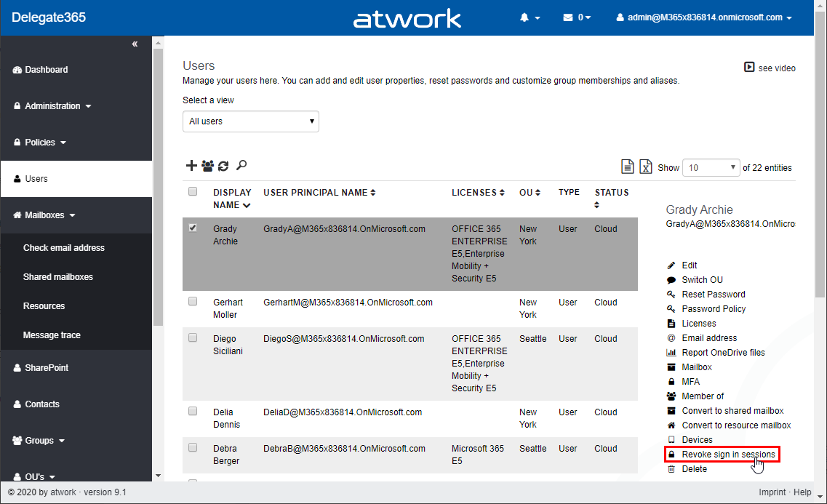827x504 pixels.
Task: Check the Gerhart Moller row checkbox
Action: 193,301
